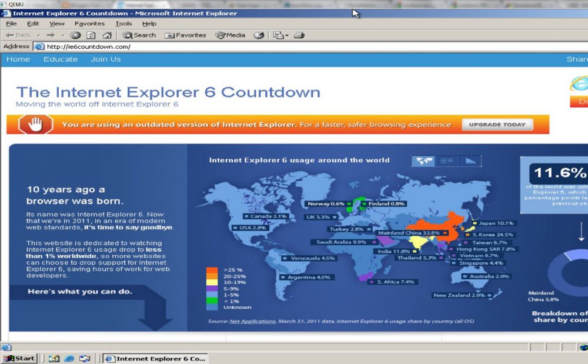Go back using the Back toolbar button
The height and width of the screenshot is (364, 588).
(x=18, y=35)
